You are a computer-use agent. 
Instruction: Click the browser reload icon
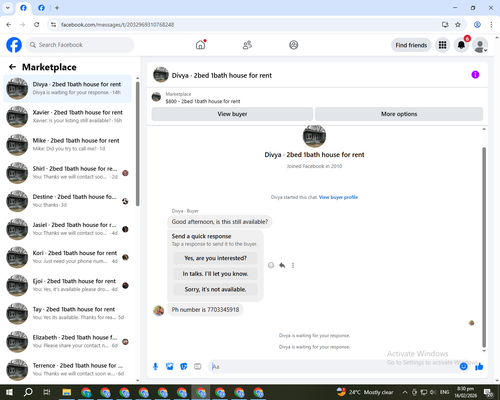coord(37,25)
